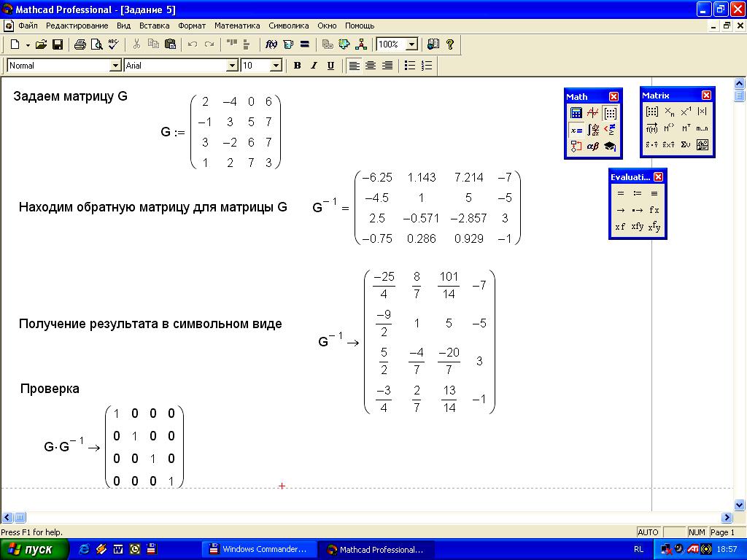Insert the prefix operator fx
This screenshot has width=747, height=560.
click(654, 210)
